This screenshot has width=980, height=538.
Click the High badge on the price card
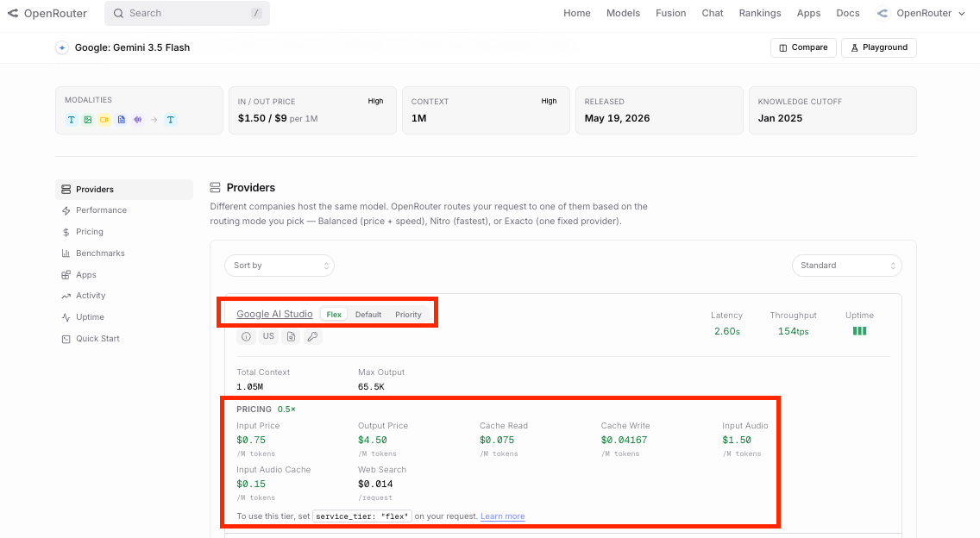click(x=375, y=101)
